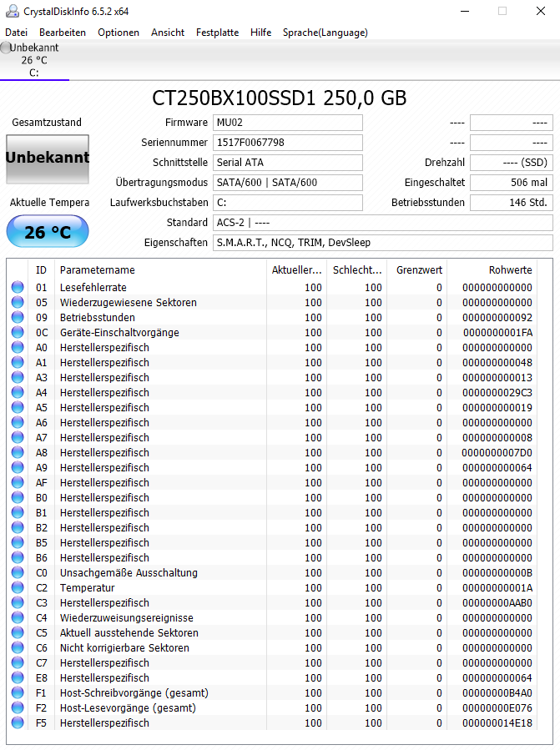Click status icon for attribute AF
The width and height of the screenshot is (560, 750).
[18, 482]
